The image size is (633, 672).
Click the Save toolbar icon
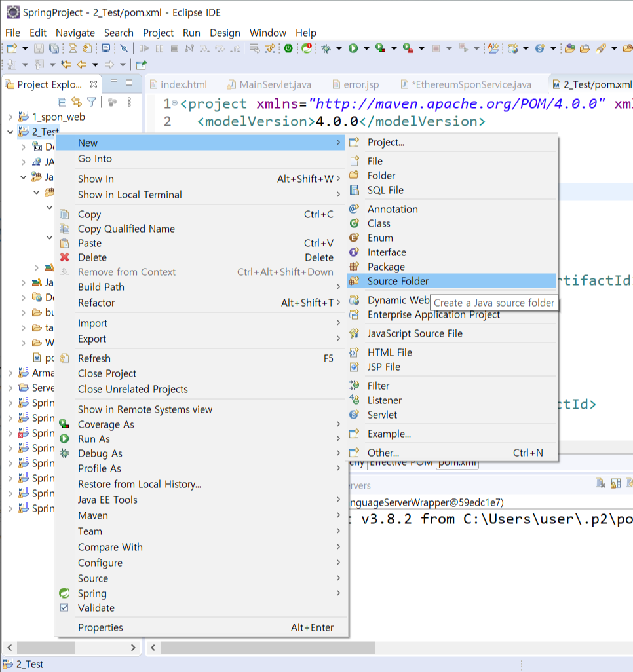(x=39, y=48)
